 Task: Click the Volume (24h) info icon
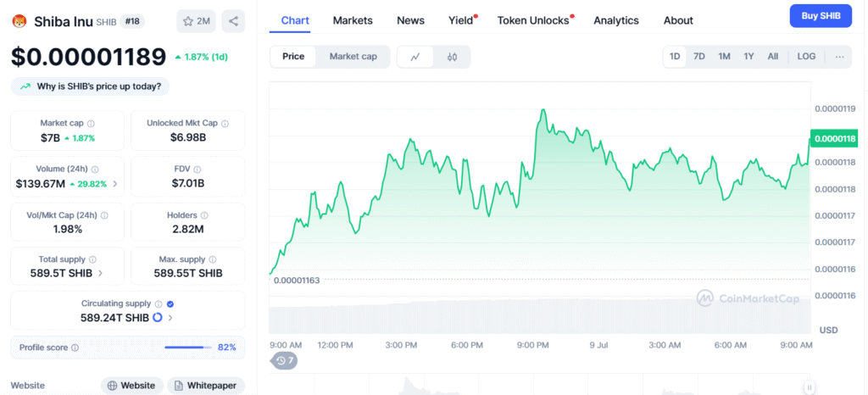tap(95, 170)
